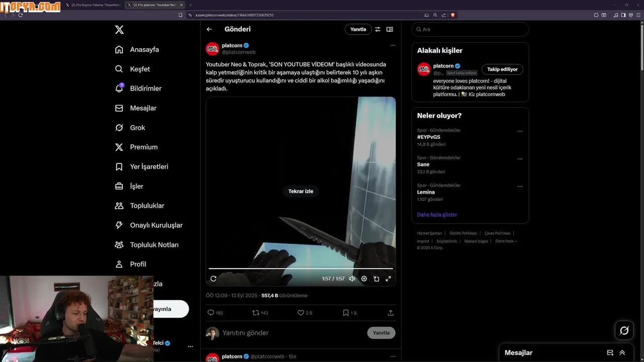644x362 pixels.
Task: Open account menu dots near profile
Action: pos(190,346)
